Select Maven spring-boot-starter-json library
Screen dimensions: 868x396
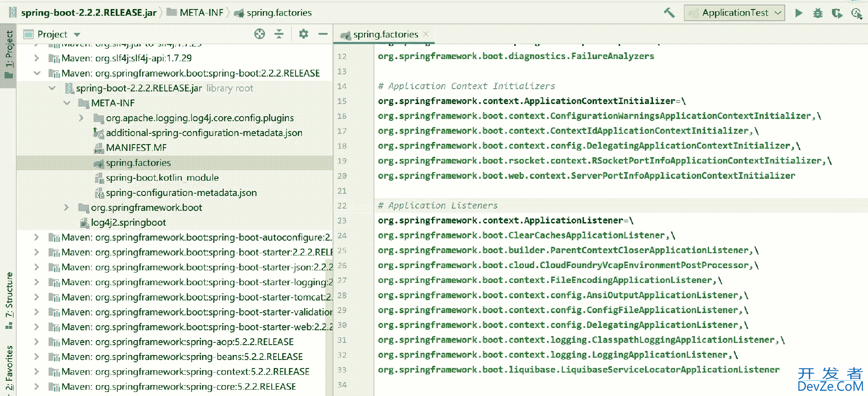pyautogui.click(x=197, y=267)
